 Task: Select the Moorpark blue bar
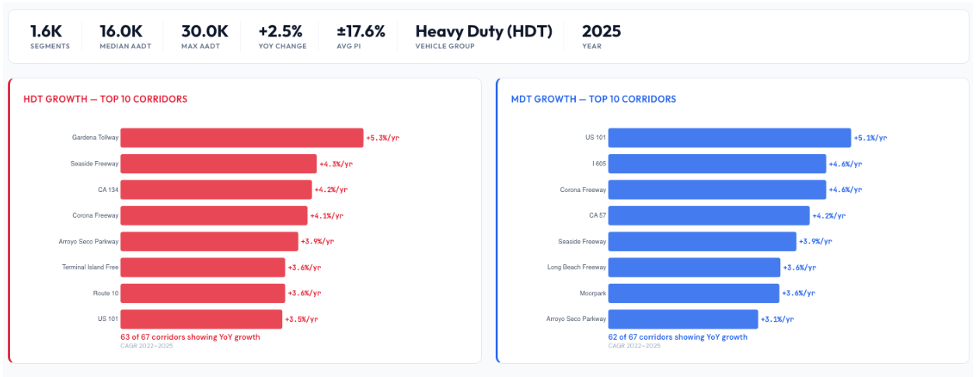[x=693, y=293]
